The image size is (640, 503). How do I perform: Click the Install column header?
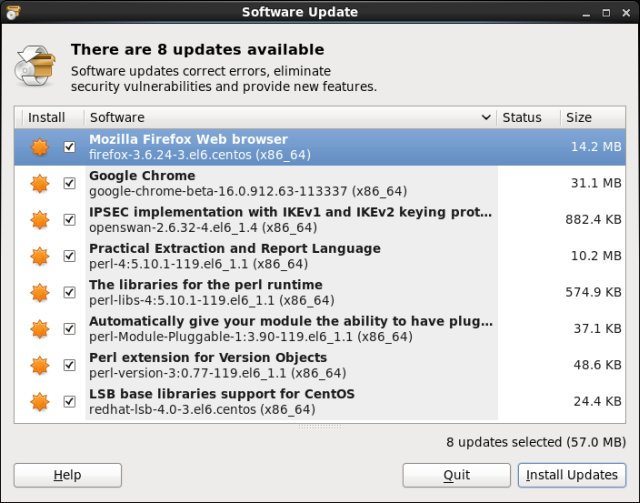tap(47, 118)
